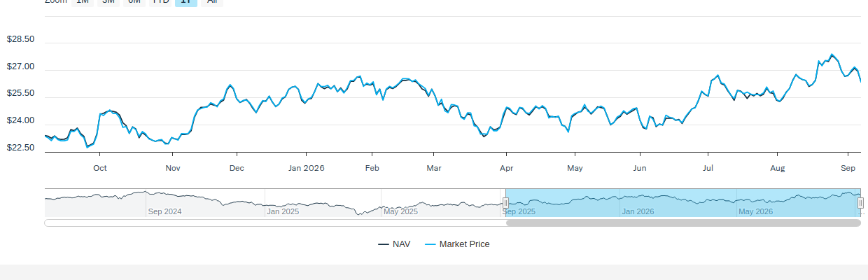The image size is (868, 280).
Task: Click the dark NAV legend line swatch
Action: tap(384, 244)
